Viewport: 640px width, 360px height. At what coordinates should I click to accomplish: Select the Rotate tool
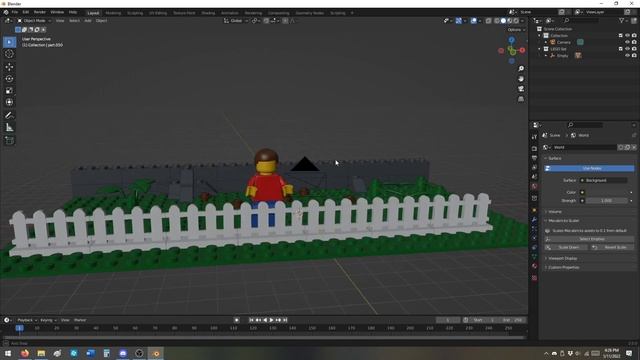pos(9,78)
